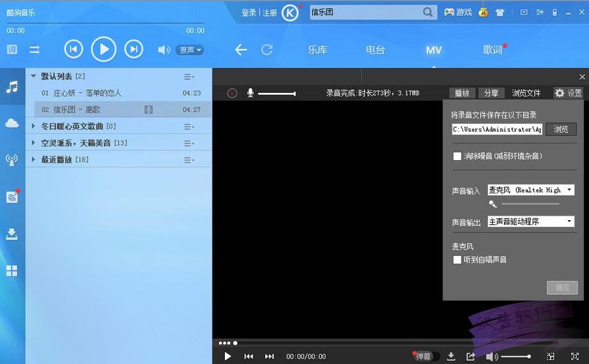Skip to next track in top player

click(134, 49)
